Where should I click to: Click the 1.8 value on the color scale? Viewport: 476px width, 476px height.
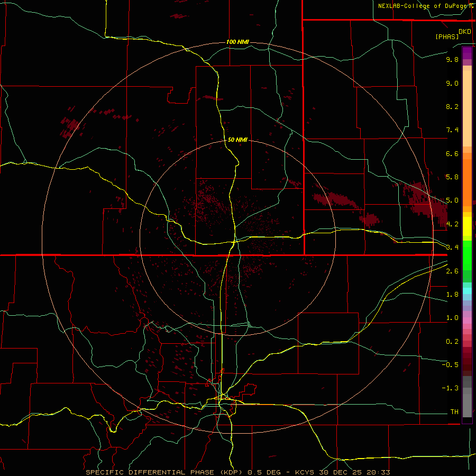[452, 295]
